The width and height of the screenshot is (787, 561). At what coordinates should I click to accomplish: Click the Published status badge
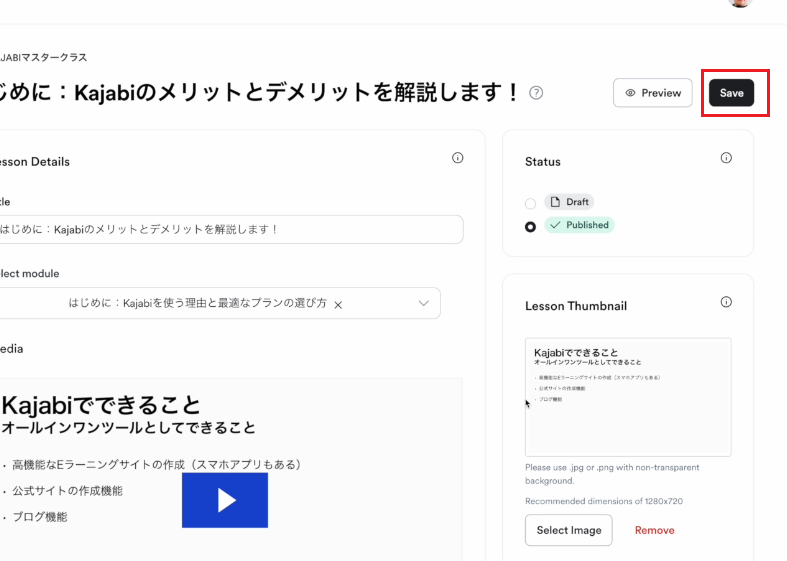click(x=579, y=225)
